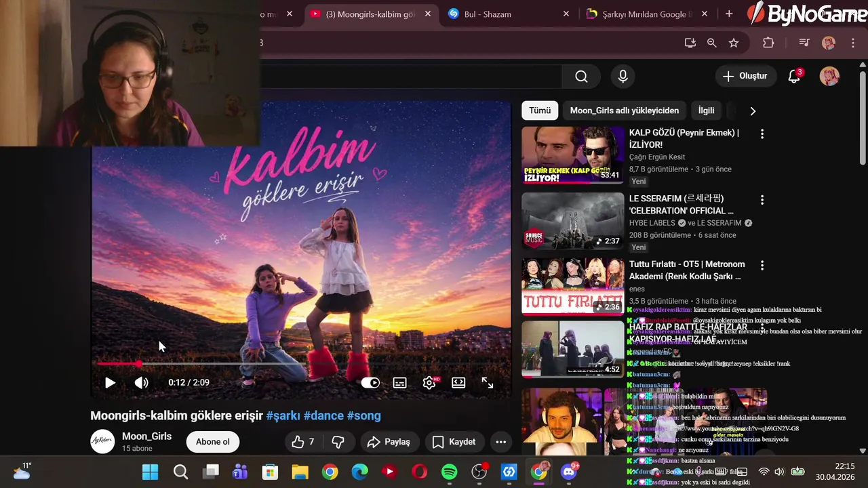Enter fullscreen in the video player

tap(488, 383)
